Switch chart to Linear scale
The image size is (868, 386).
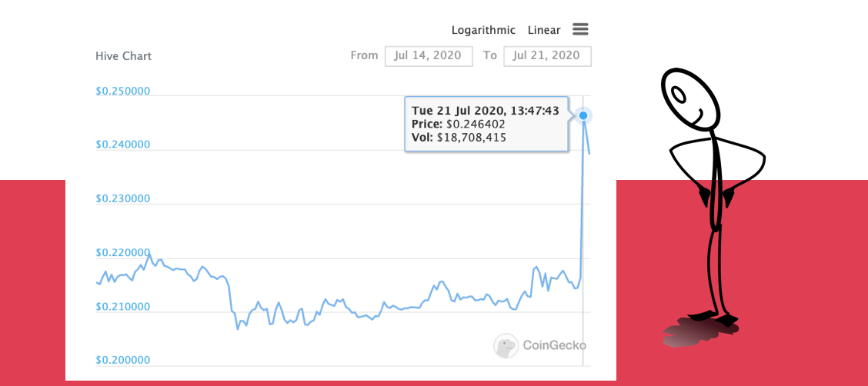click(x=544, y=30)
